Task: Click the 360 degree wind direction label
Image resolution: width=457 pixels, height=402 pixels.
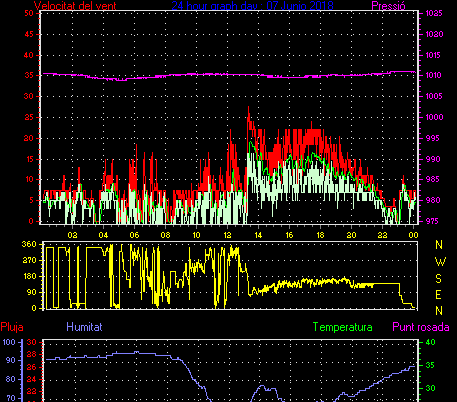Action: pyautogui.click(x=29, y=244)
